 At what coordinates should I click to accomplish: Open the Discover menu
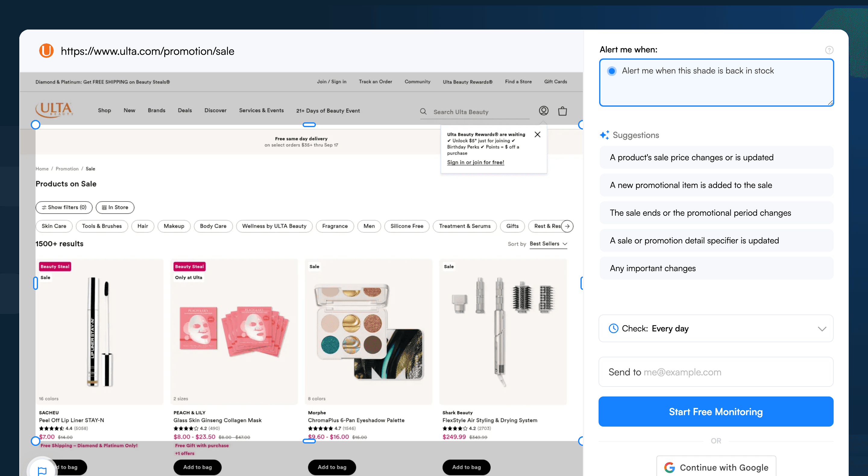click(215, 111)
